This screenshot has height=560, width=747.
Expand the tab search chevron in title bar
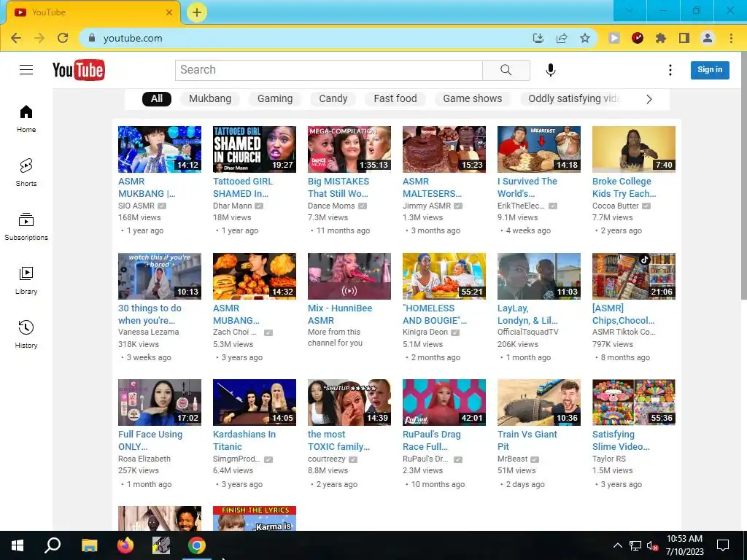630,10
